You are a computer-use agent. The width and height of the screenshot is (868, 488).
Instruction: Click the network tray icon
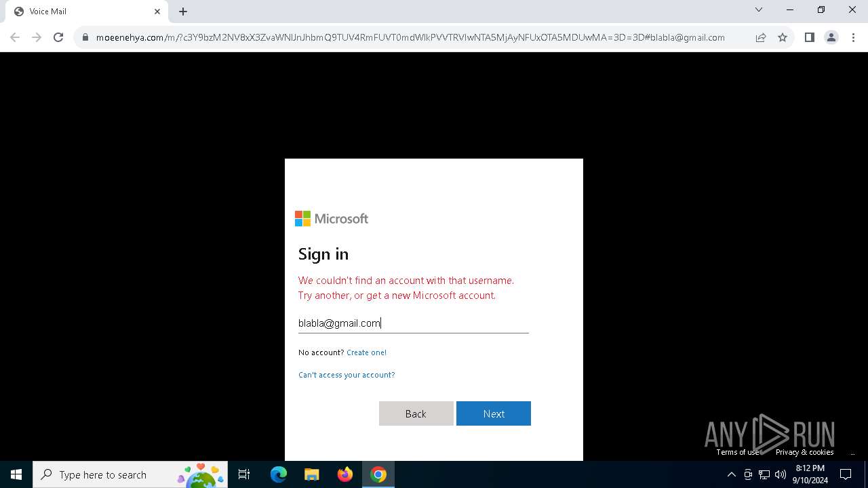764,474
